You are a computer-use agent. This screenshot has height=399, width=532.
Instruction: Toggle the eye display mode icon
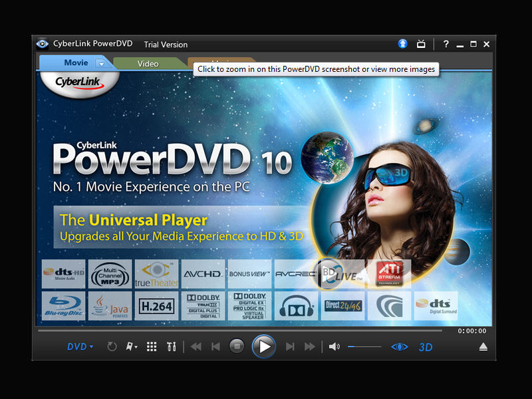[399, 346]
